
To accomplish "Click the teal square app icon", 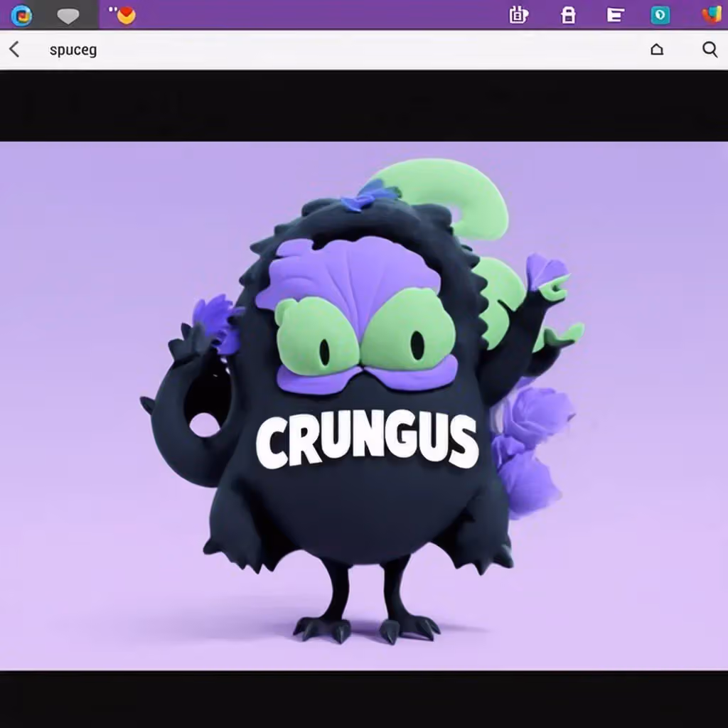I will 660,16.
